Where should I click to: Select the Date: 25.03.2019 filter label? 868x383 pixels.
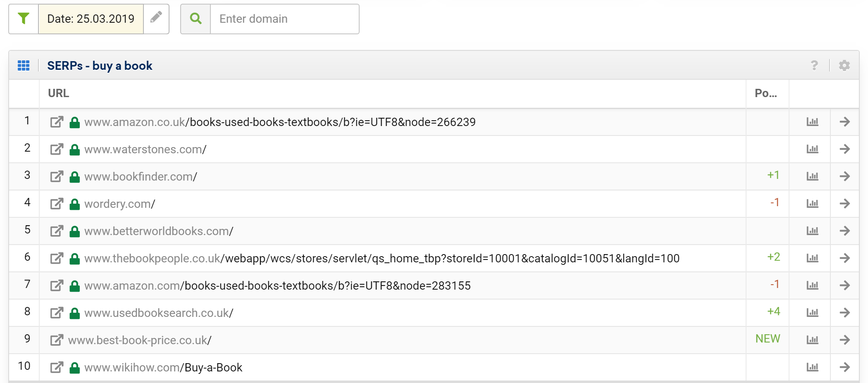[91, 19]
